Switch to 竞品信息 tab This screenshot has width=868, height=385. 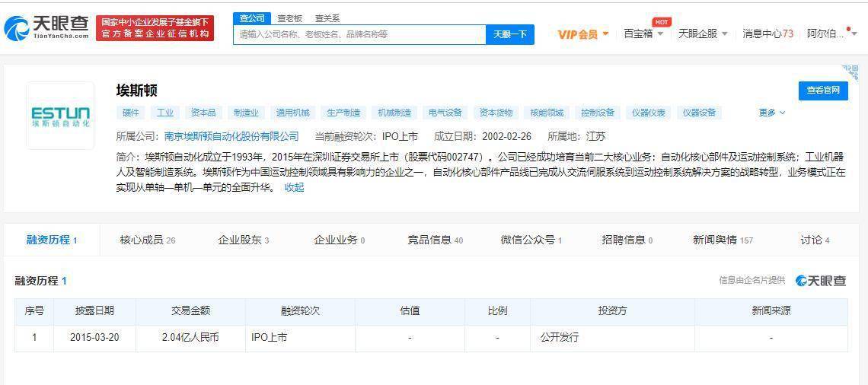[435, 240]
